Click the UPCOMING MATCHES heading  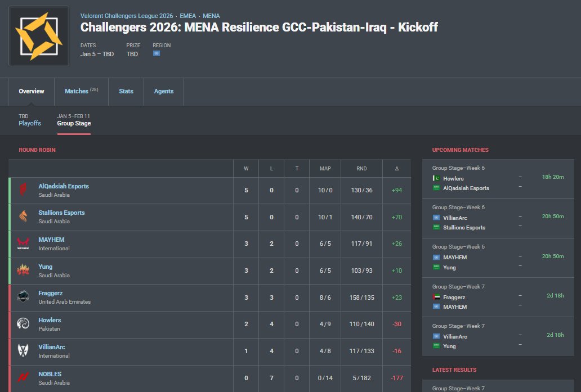(x=460, y=150)
